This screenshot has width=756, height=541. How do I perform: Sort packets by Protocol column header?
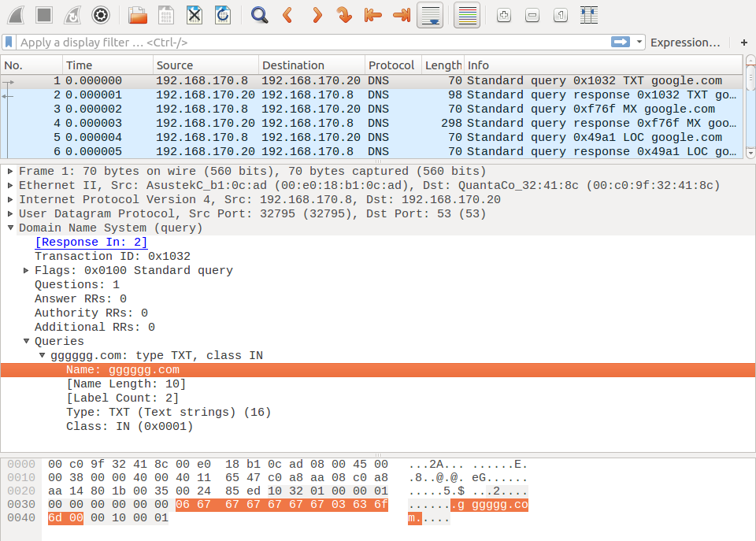pyautogui.click(x=391, y=65)
